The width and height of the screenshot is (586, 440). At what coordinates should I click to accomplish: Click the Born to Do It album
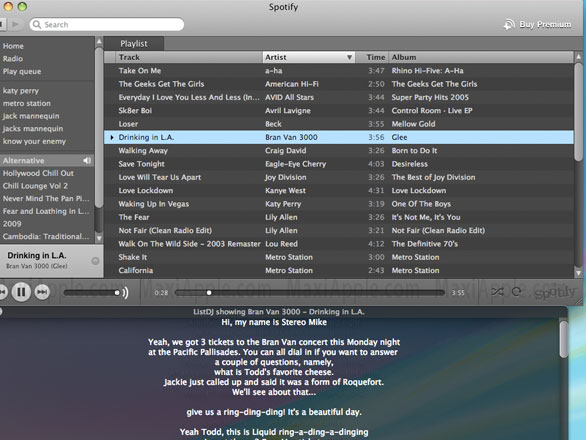pos(414,151)
